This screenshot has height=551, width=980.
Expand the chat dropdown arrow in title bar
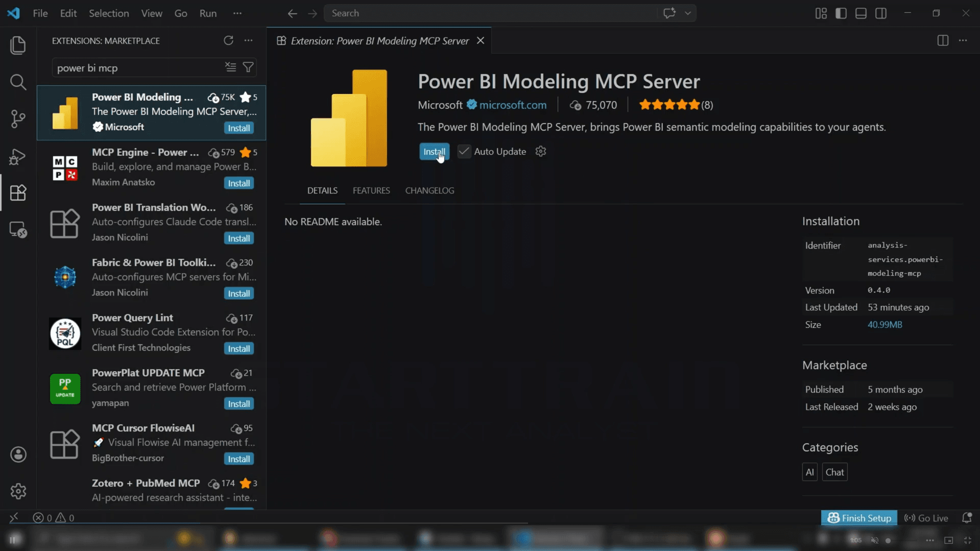[688, 13]
